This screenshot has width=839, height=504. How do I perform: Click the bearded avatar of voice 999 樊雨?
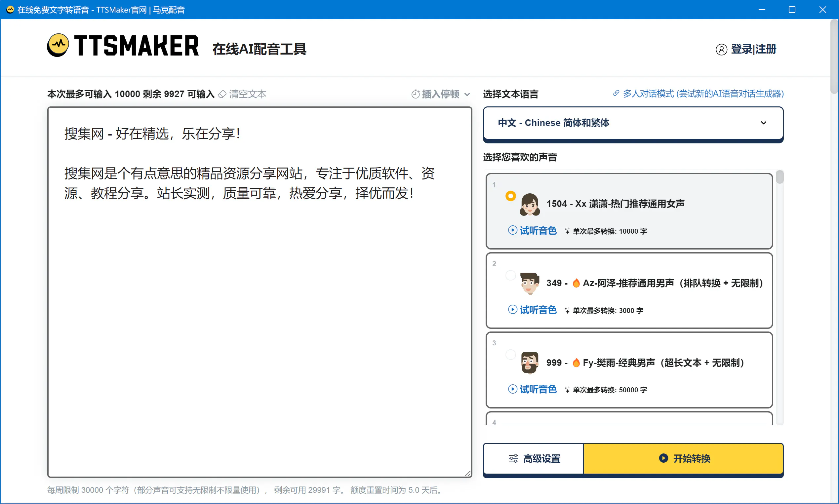click(530, 363)
